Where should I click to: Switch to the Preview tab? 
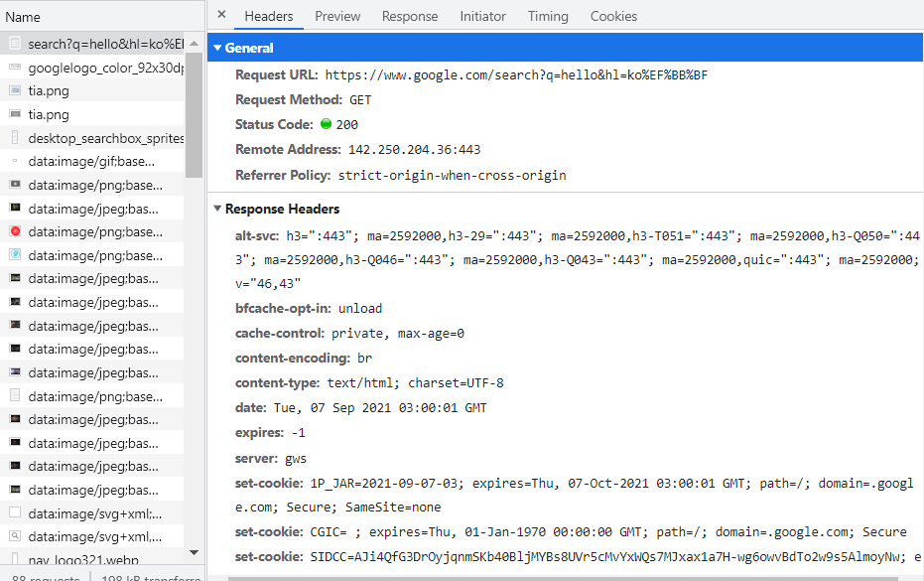pyautogui.click(x=337, y=16)
